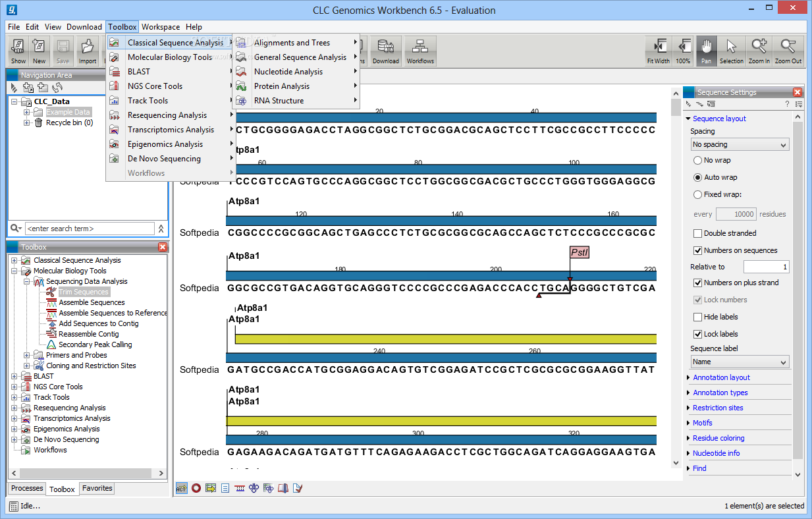Screen dimensions: 812x519
Task: Click the ACT sequence view icon
Action: click(181, 488)
